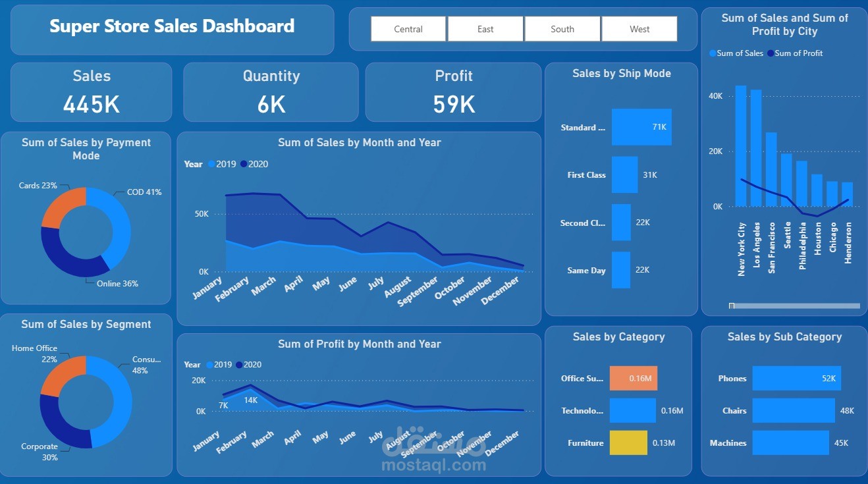Viewport: 868px width, 484px height.
Task: Click the January label in Sales by Month chart
Action: [x=207, y=289]
